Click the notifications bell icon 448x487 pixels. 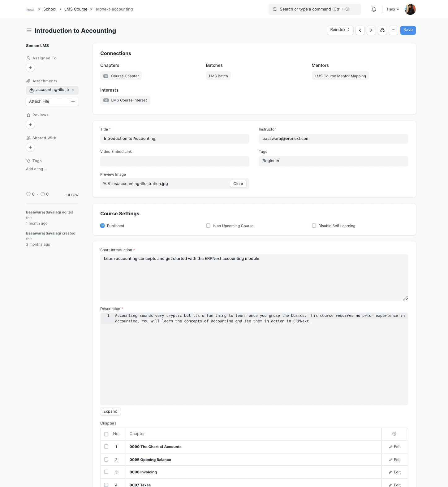pyautogui.click(x=374, y=9)
